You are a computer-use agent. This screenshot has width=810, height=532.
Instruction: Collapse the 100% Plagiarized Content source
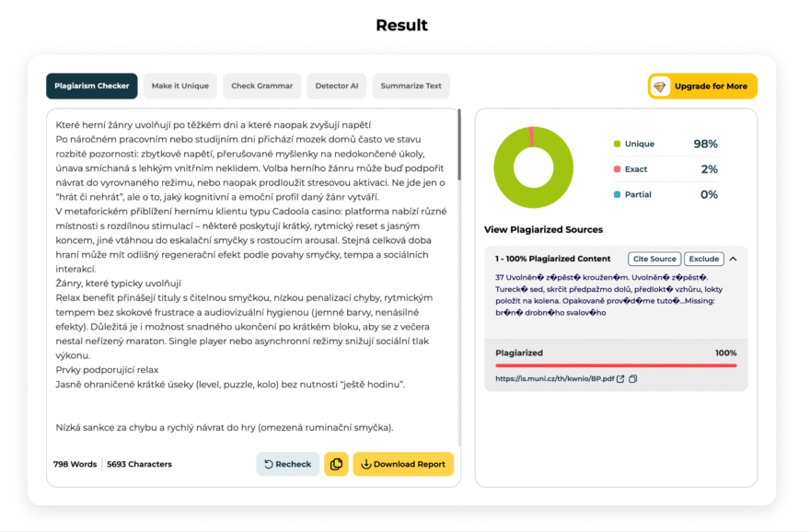click(x=734, y=259)
